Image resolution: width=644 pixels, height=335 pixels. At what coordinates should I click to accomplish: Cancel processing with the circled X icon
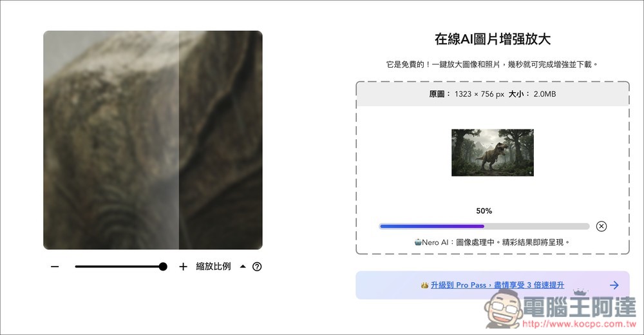tap(601, 227)
